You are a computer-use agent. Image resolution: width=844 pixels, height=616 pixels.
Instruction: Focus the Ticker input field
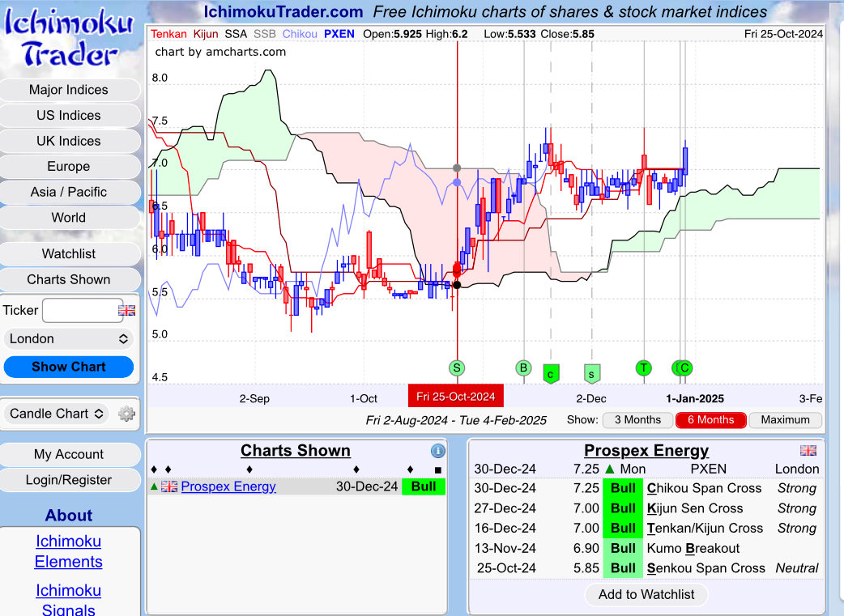click(x=83, y=310)
